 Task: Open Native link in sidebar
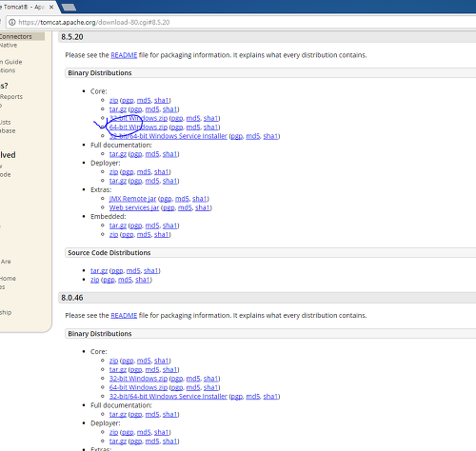coord(9,45)
